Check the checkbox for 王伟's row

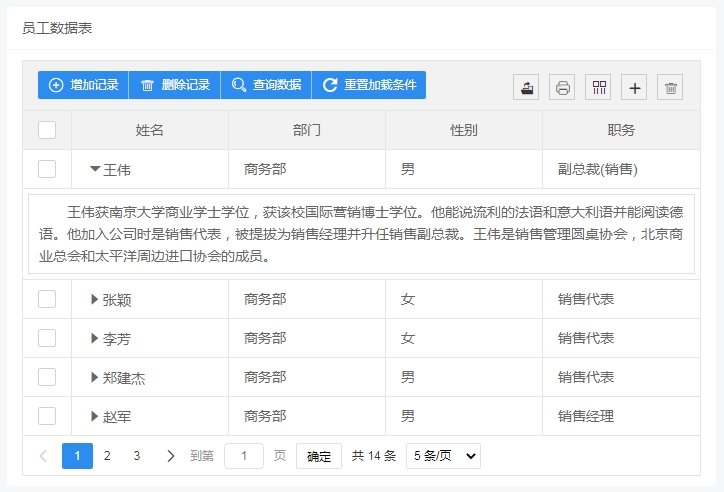click(x=47, y=169)
